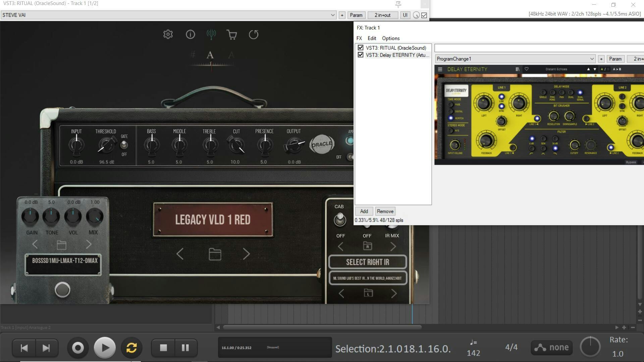Image resolution: width=644 pixels, height=362 pixels.
Task: Flip the CAB toggle switch
Action: click(340, 220)
